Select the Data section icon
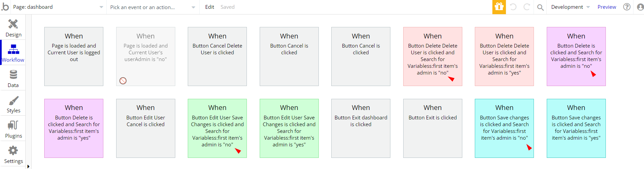 pyautogui.click(x=13, y=75)
